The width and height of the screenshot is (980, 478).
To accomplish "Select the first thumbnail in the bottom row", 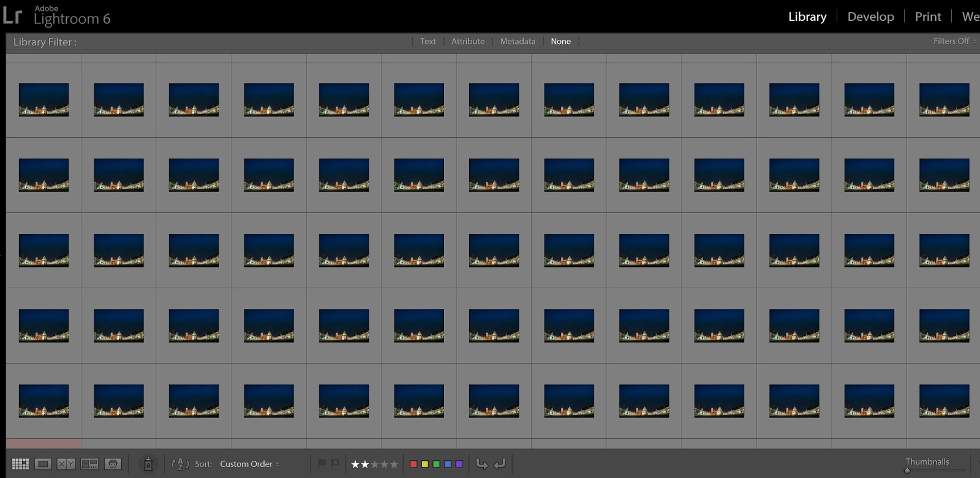I will [43, 401].
